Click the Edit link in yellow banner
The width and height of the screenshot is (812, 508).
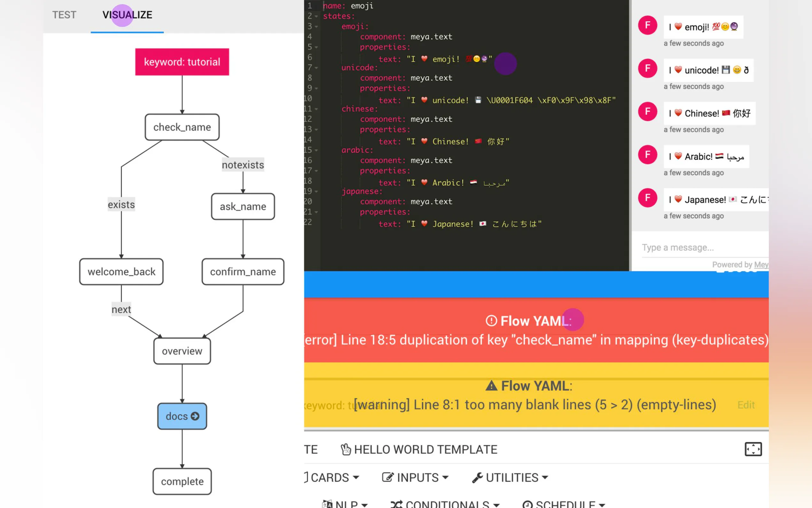pyautogui.click(x=746, y=405)
